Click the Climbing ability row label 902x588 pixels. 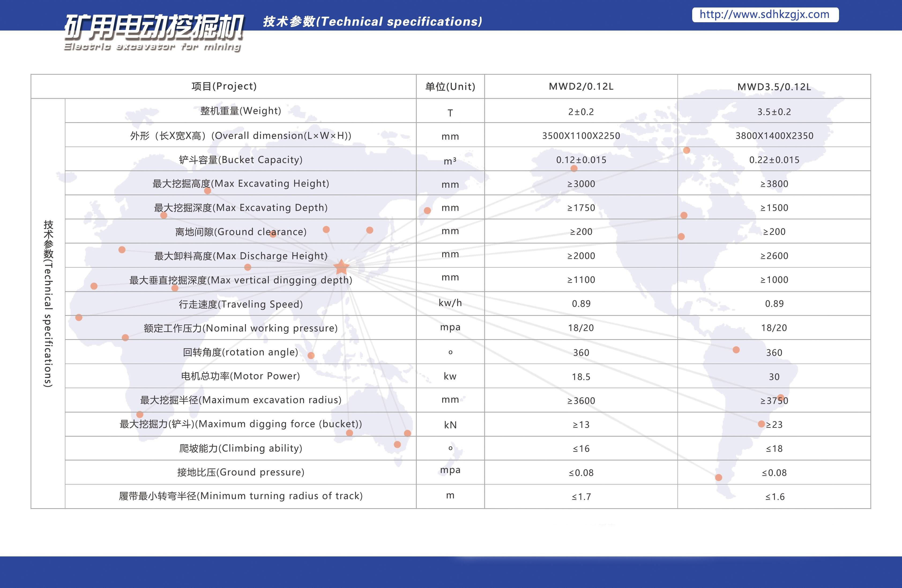pyautogui.click(x=241, y=448)
